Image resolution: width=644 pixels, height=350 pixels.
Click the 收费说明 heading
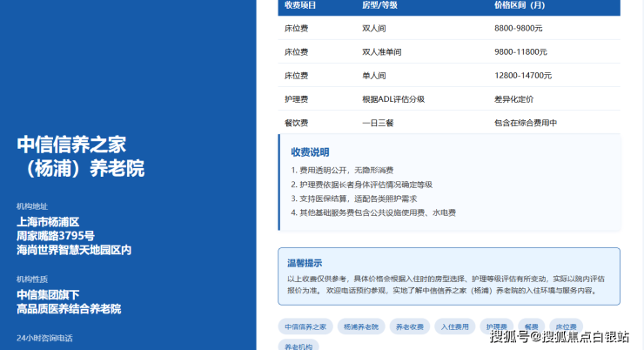[310, 152]
